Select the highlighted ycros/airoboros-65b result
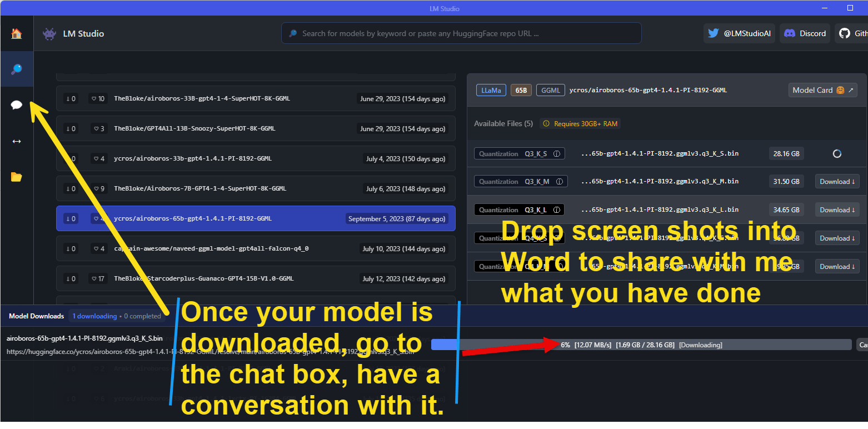The width and height of the screenshot is (868, 429). (256, 218)
